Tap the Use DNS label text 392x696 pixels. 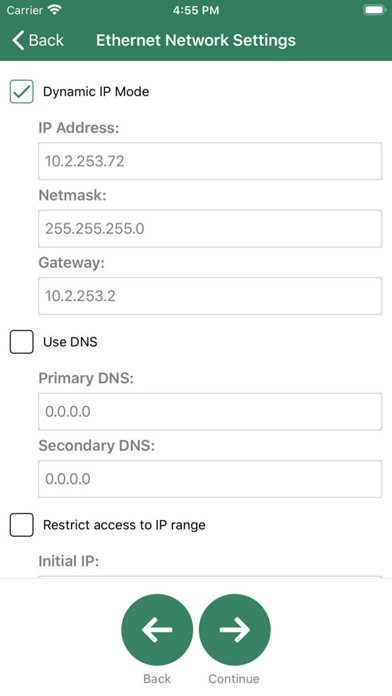70,342
